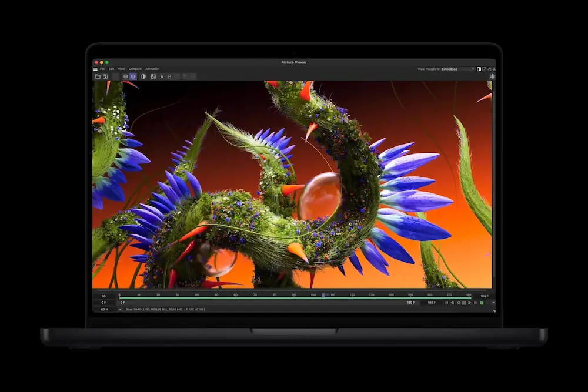
Task: Toggle the half-circle contrast icon
Action: tap(143, 76)
